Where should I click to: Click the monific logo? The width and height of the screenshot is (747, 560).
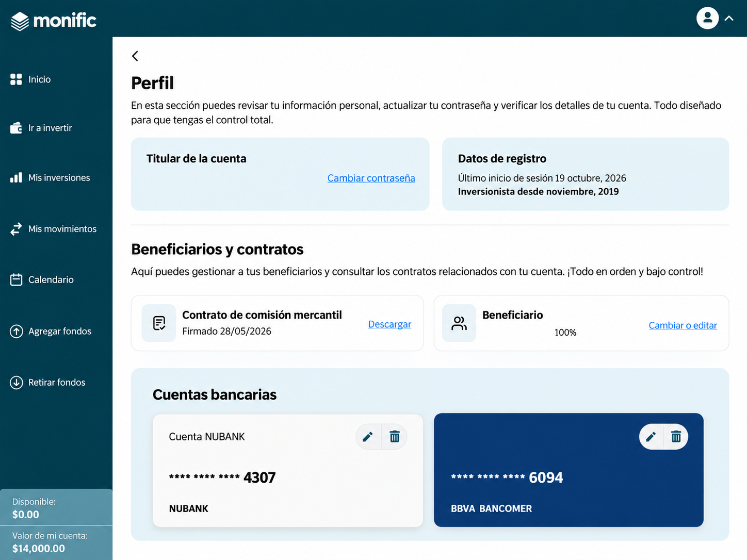click(x=54, y=21)
